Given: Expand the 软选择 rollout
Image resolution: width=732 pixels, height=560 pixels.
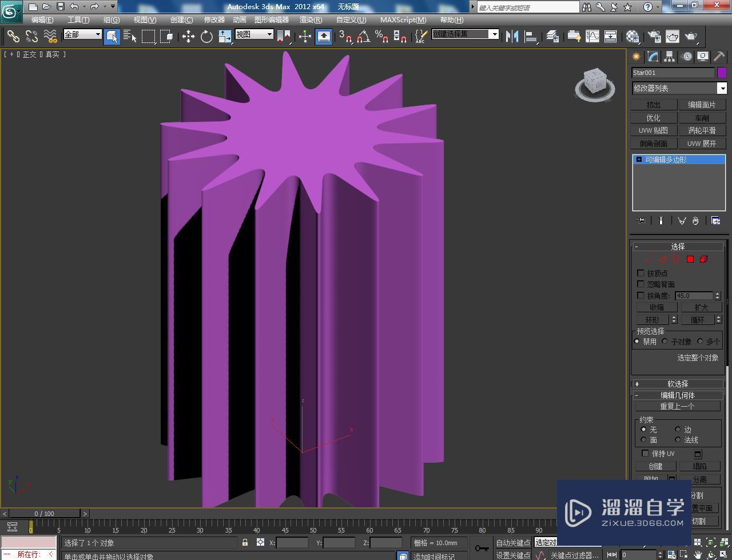Looking at the screenshot, I should pyautogui.click(x=678, y=384).
